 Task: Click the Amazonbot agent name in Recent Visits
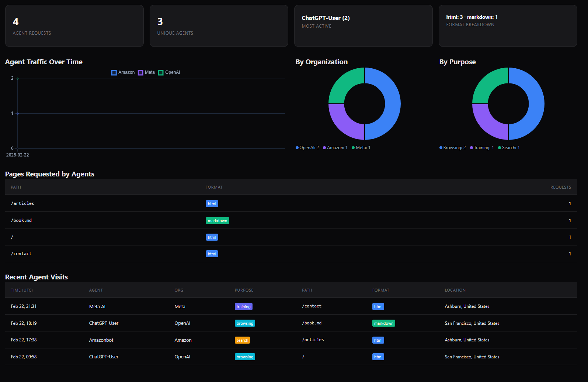(101, 340)
